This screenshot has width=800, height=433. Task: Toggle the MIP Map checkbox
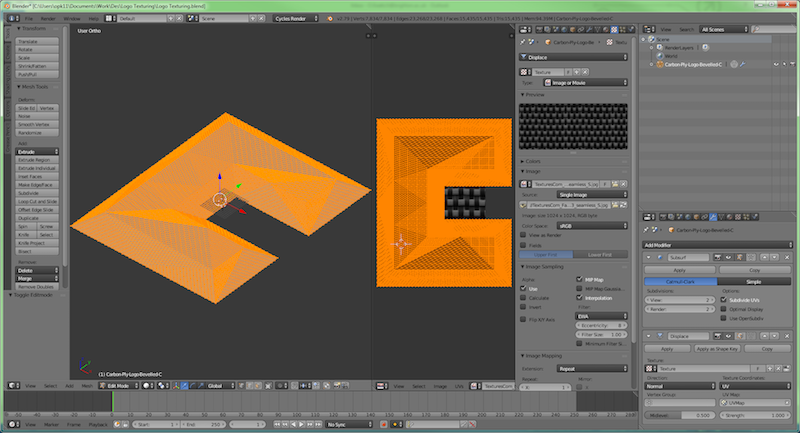point(580,280)
